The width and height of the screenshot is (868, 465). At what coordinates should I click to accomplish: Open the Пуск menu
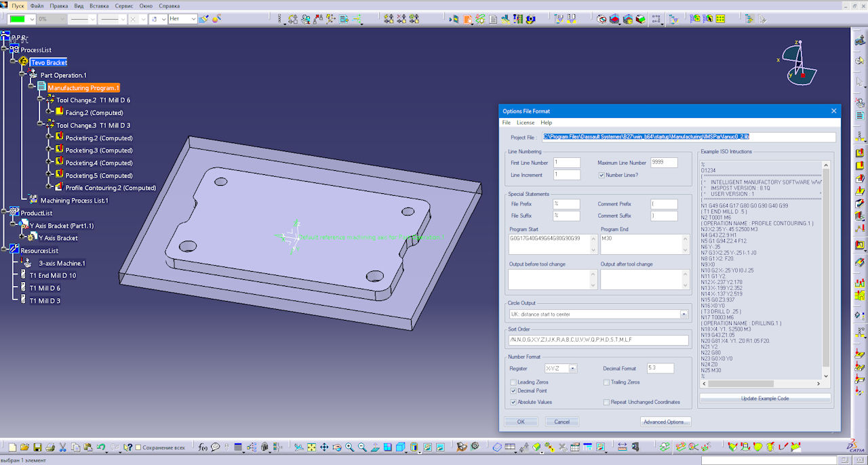pyautogui.click(x=18, y=5)
